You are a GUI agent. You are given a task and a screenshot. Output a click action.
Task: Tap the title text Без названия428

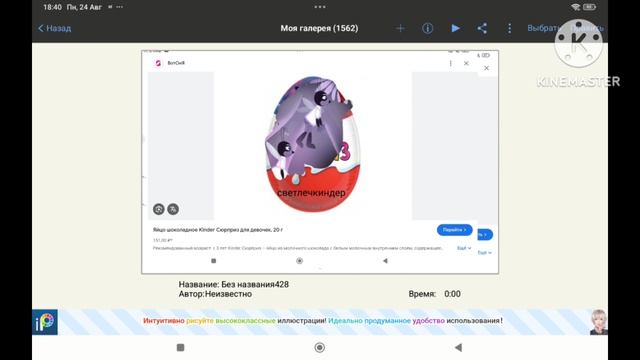pos(255,284)
